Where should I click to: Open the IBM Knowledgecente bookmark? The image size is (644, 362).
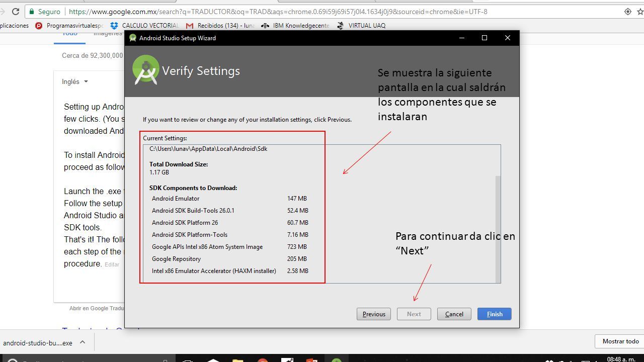pos(295,25)
